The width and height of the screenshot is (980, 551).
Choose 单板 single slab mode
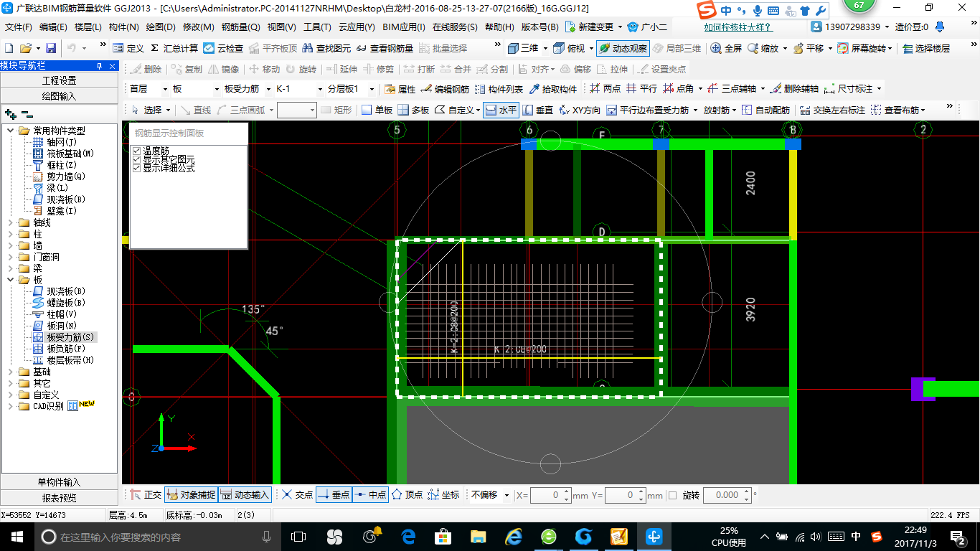(377, 110)
